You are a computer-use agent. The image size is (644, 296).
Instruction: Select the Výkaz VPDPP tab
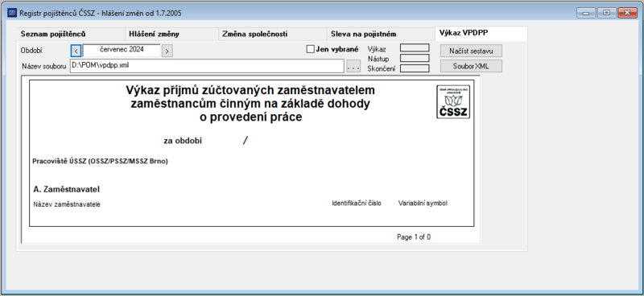pos(481,33)
